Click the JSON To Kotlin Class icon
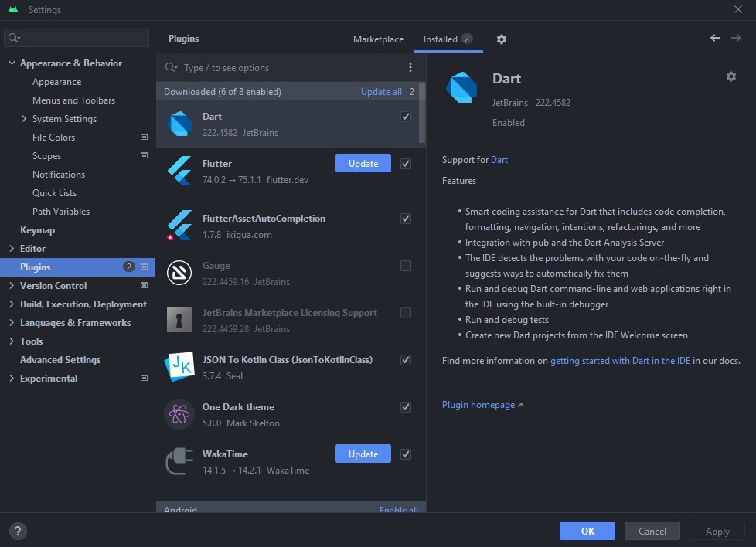756x547 pixels. (179, 367)
